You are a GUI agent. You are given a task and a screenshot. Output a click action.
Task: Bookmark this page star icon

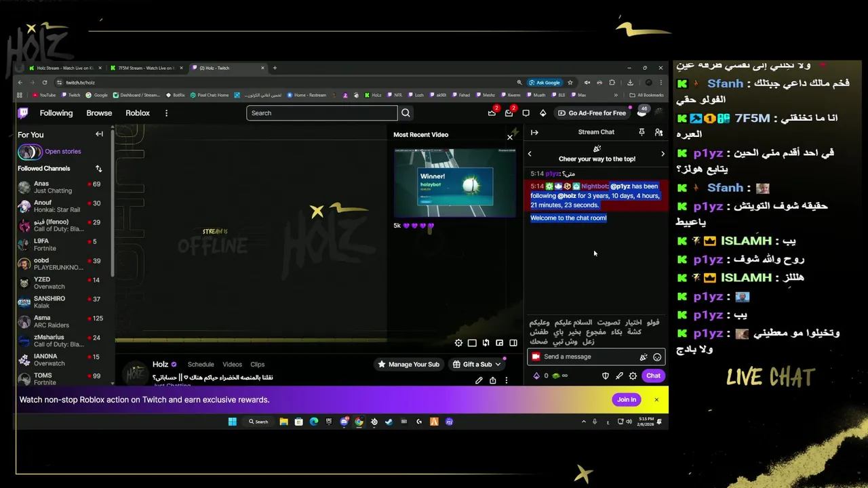point(570,83)
